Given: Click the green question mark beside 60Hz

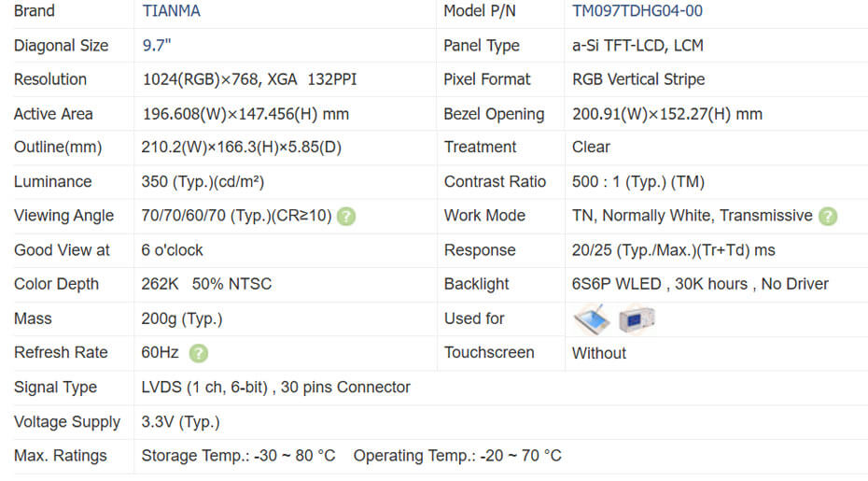Looking at the screenshot, I should click(199, 353).
